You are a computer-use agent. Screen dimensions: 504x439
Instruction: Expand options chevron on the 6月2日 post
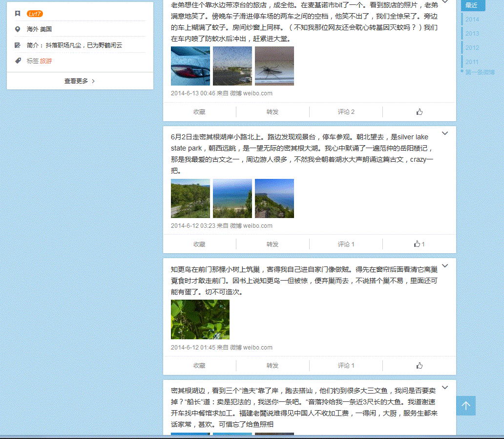(x=445, y=133)
